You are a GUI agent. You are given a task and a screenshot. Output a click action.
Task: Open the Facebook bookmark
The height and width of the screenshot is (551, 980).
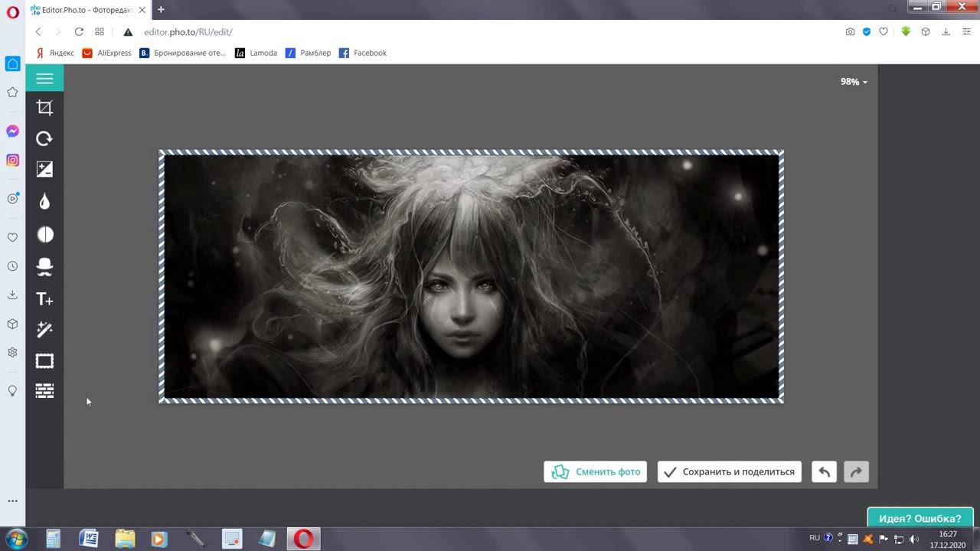tap(363, 53)
